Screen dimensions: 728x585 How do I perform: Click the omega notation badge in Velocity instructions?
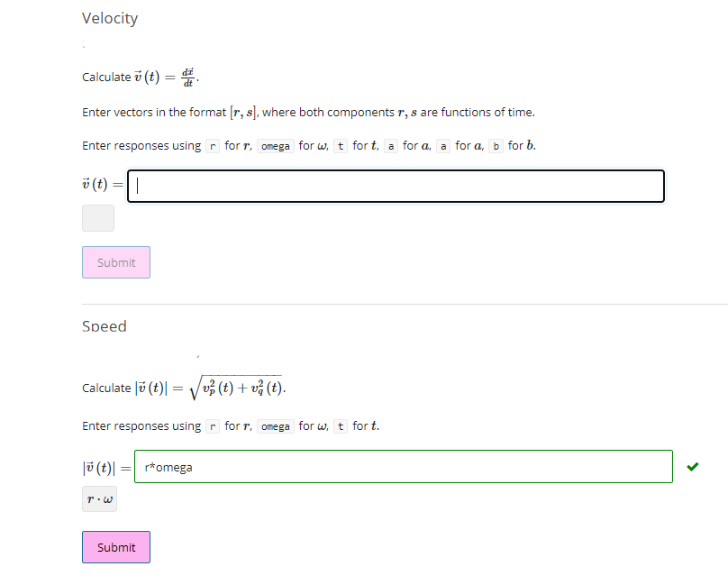coord(275,145)
